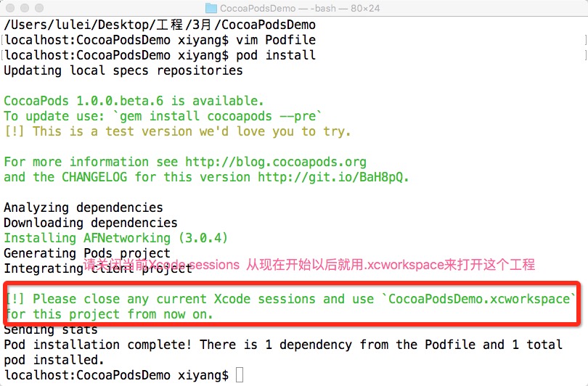
Task: Click the 'pod install' command line
Action: point(160,55)
